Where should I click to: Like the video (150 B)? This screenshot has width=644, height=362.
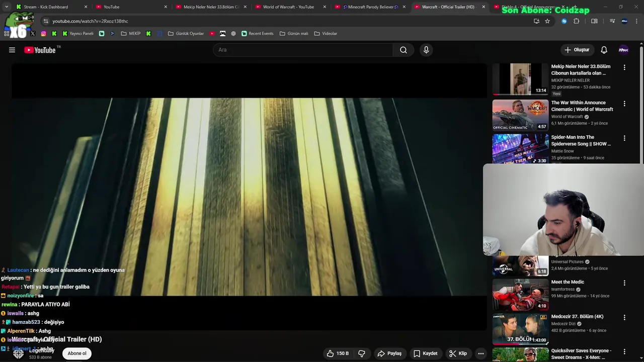[x=338, y=353]
